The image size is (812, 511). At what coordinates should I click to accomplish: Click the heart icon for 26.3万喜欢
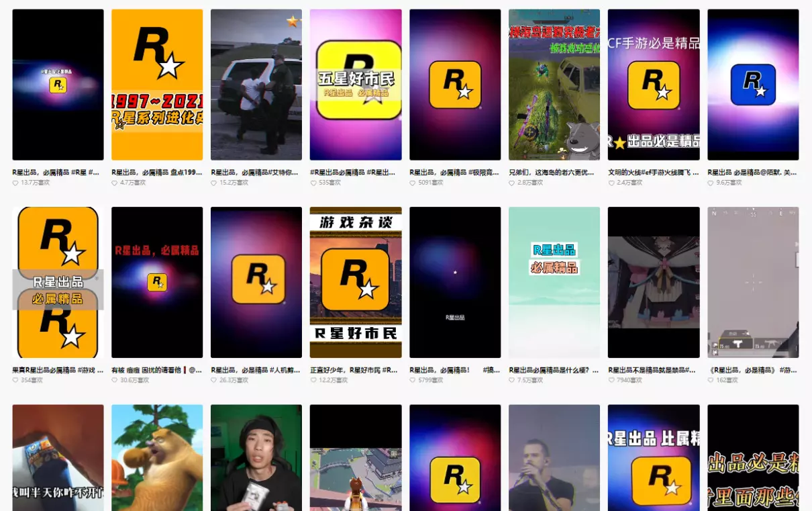[214, 380]
